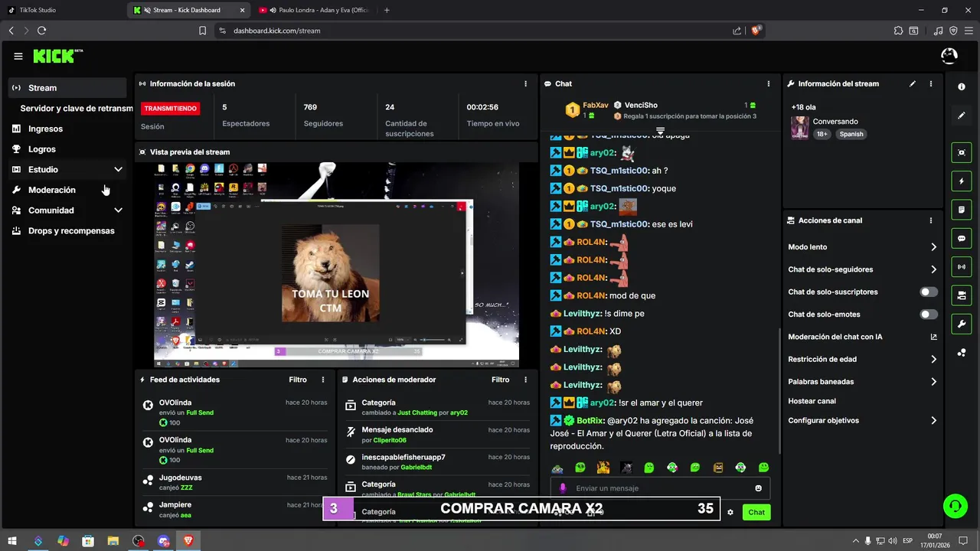Open Servidor y clave de retransmisión in the sidebar
The width and height of the screenshot is (980, 551).
coord(77,109)
